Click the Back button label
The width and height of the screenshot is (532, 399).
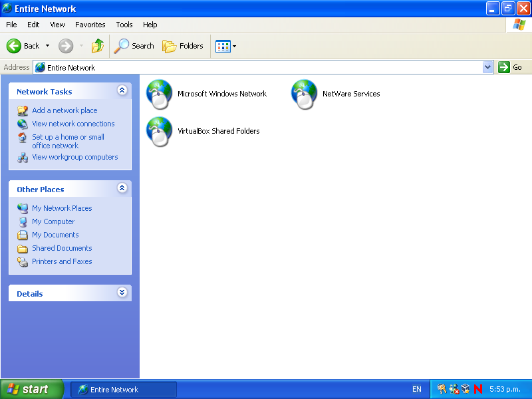(x=31, y=46)
